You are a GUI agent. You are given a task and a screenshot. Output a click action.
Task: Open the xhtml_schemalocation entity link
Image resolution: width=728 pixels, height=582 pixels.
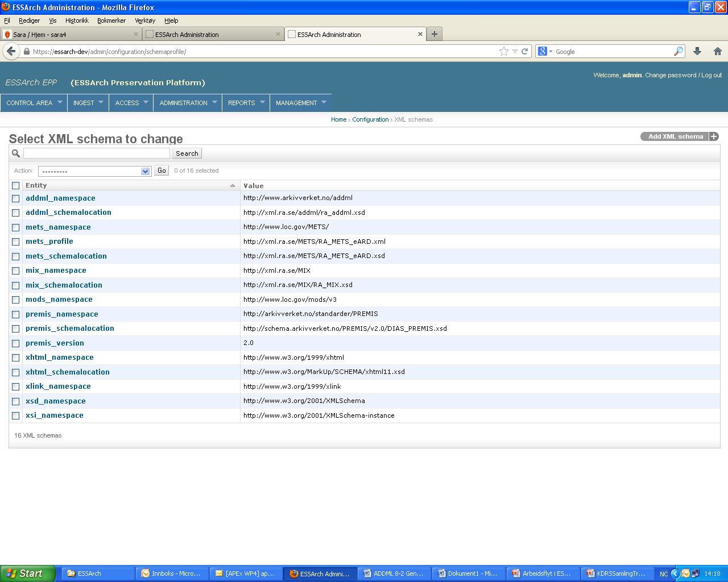68,372
